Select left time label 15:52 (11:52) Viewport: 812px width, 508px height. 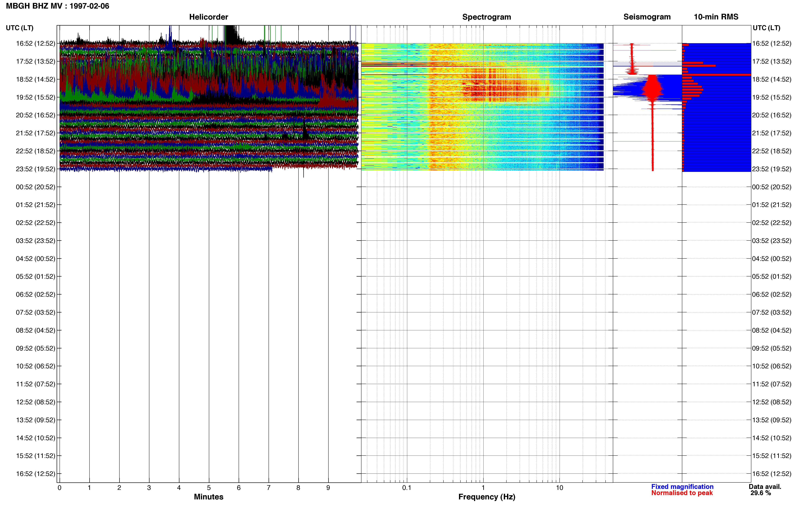pyautogui.click(x=36, y=456)
